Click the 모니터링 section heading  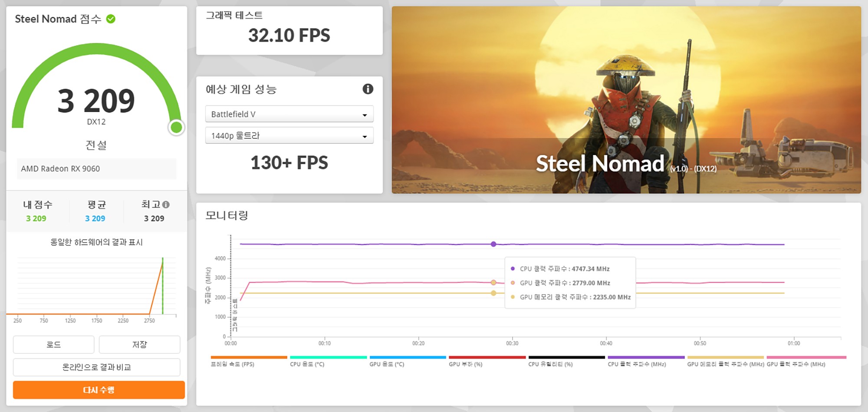[x=227, y=215]
